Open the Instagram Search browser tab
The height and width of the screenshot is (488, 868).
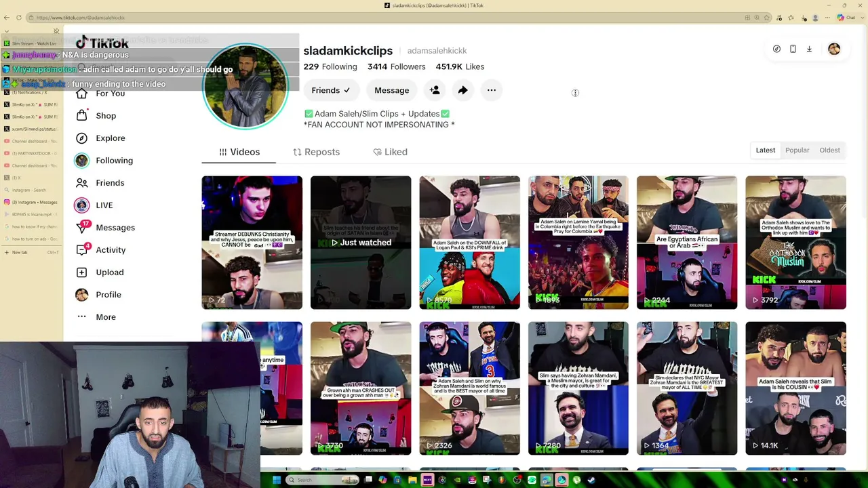point(31,190)
